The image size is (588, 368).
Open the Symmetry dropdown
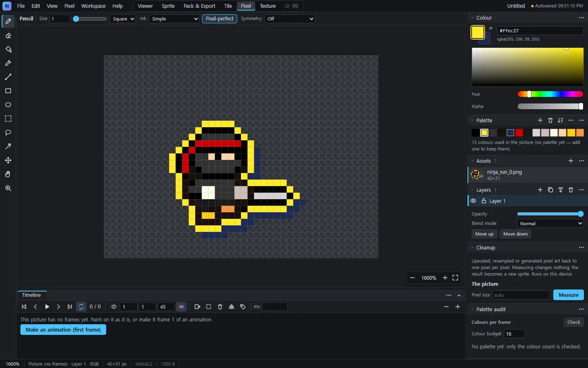click(x=290, y=19)
